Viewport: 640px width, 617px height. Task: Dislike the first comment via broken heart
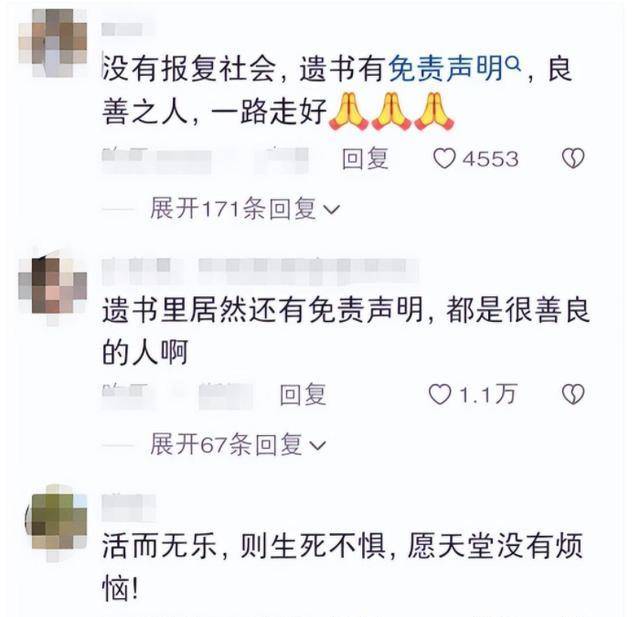coord(573,158)
